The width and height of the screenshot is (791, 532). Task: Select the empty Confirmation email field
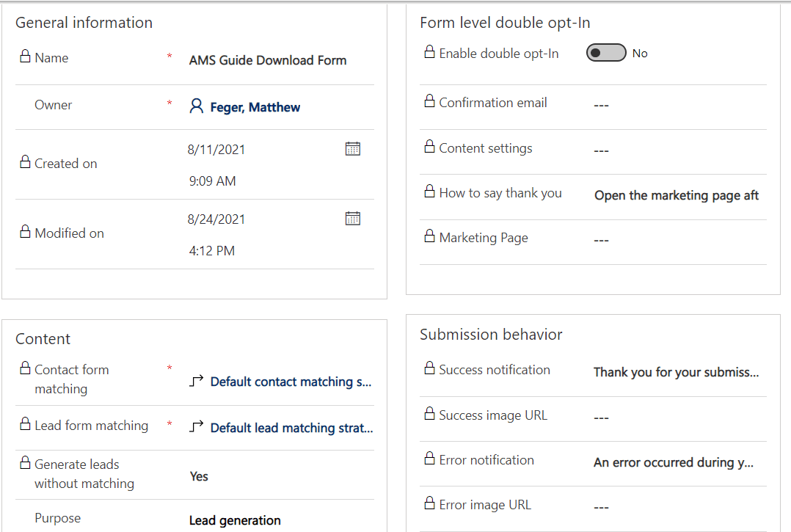601,104
